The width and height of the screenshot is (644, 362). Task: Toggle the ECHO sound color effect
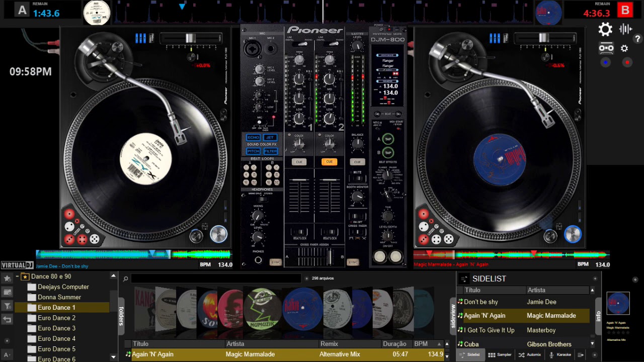point(253,137)
